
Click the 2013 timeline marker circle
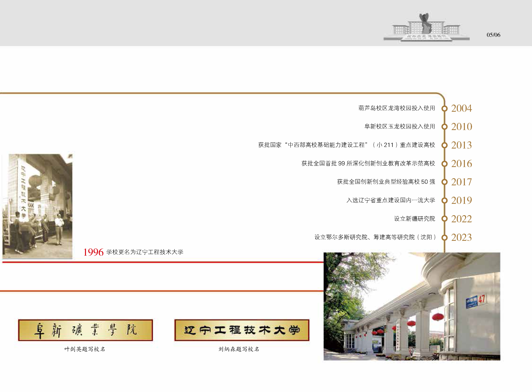click(444, 145)
